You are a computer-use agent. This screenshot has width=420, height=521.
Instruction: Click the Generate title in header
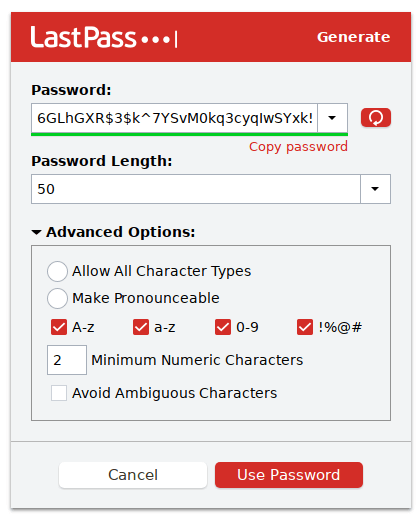coord(353,37)
